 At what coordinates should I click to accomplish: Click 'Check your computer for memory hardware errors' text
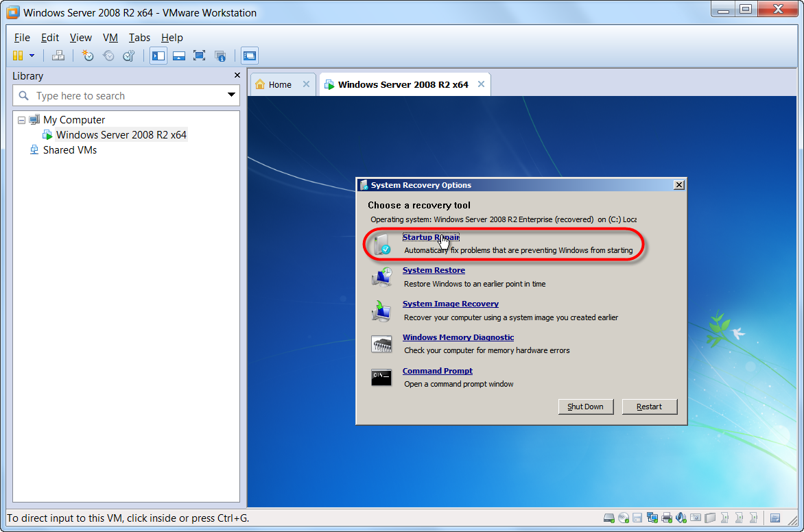(x=487, y=350)
